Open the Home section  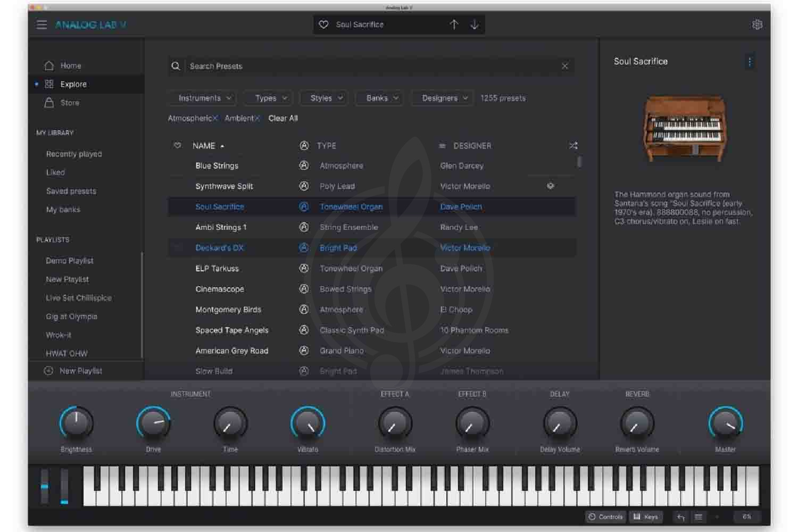click(71, 65)
